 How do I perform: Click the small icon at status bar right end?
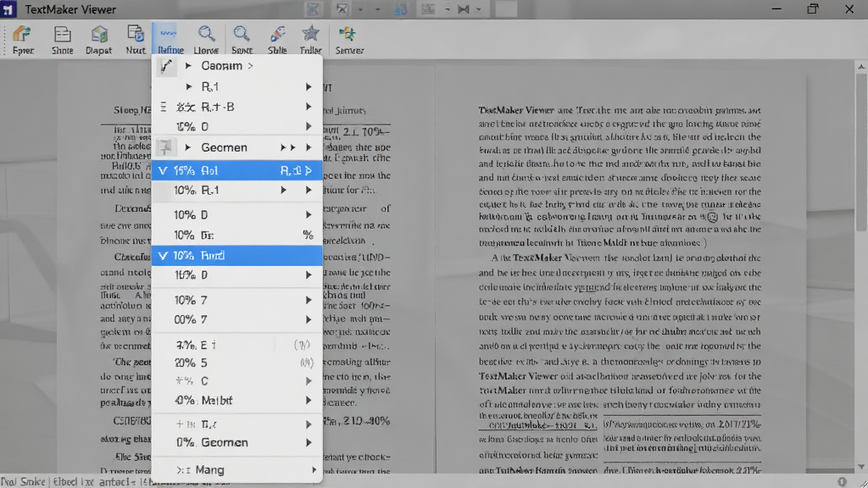tap(842, 482)
